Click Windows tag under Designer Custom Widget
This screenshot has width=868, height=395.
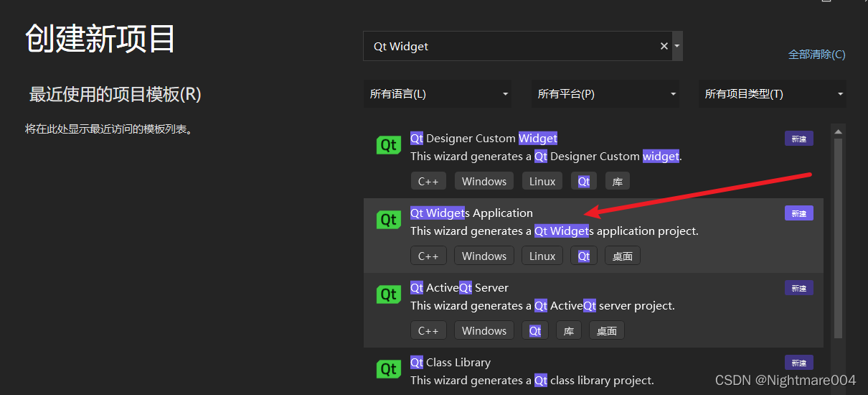pos(484,181)
